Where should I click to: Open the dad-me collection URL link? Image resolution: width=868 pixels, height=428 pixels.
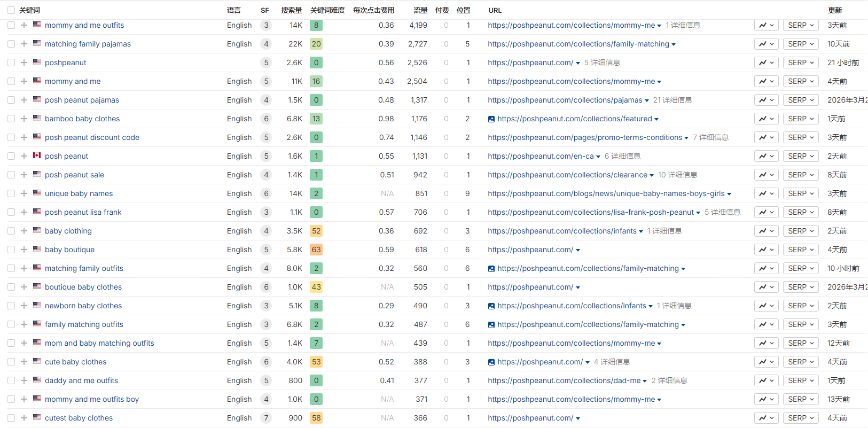coord(564,380)
